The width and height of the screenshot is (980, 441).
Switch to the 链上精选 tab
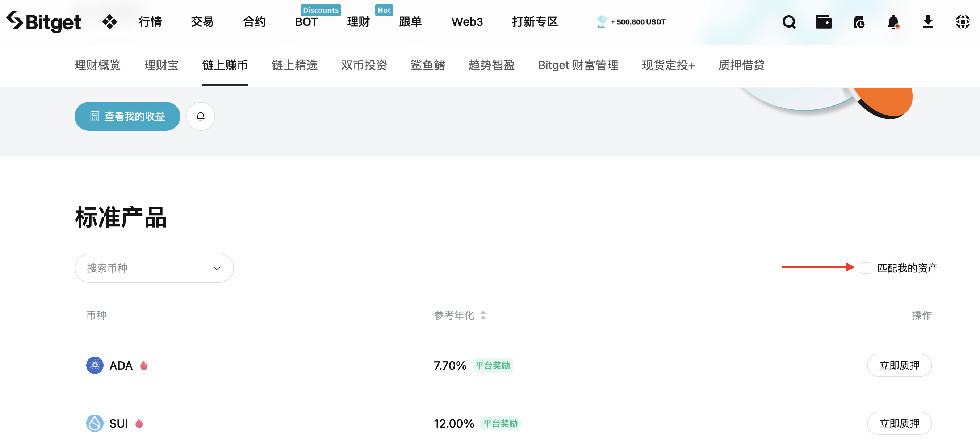coord(295,65)
